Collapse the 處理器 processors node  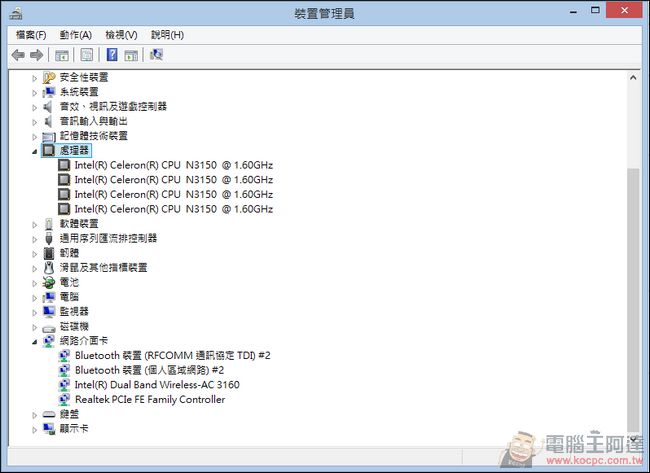tap(35, 151)
